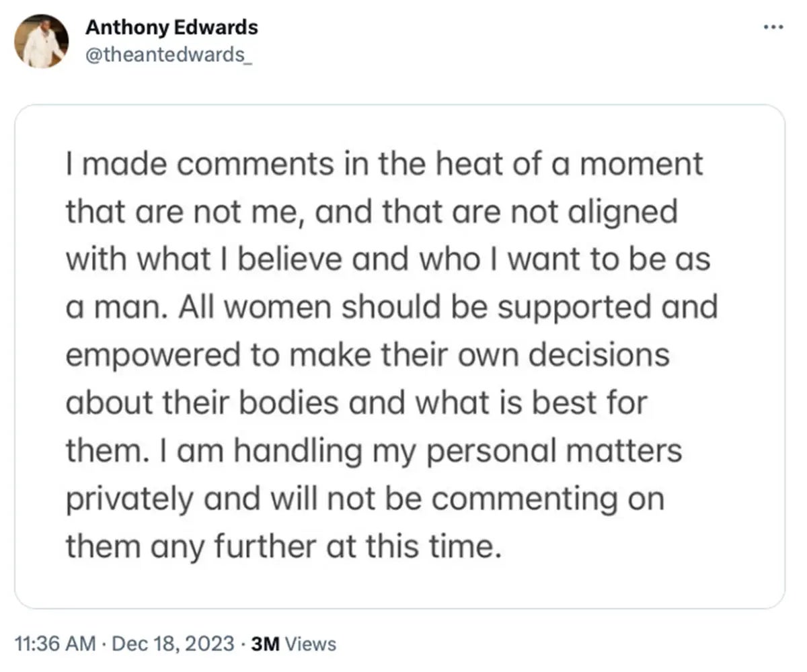Click the line "that are not me, and"

click(x=371, y=212)
